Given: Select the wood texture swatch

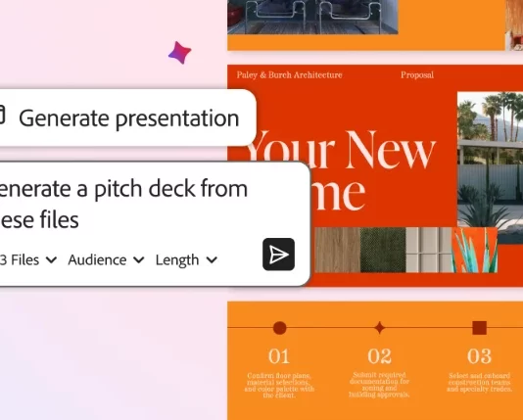Looking at the screenshot, I should (338, 250).
